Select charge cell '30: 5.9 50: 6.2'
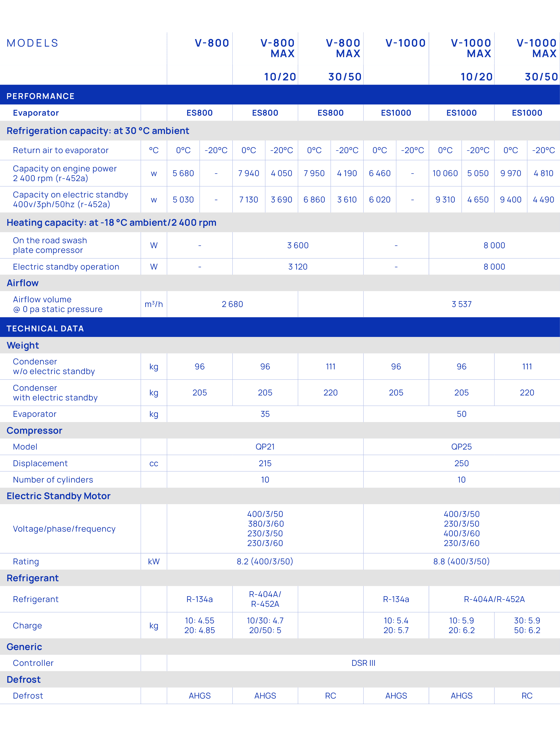This screenshot has width=560, height=754. click(527, 626)
